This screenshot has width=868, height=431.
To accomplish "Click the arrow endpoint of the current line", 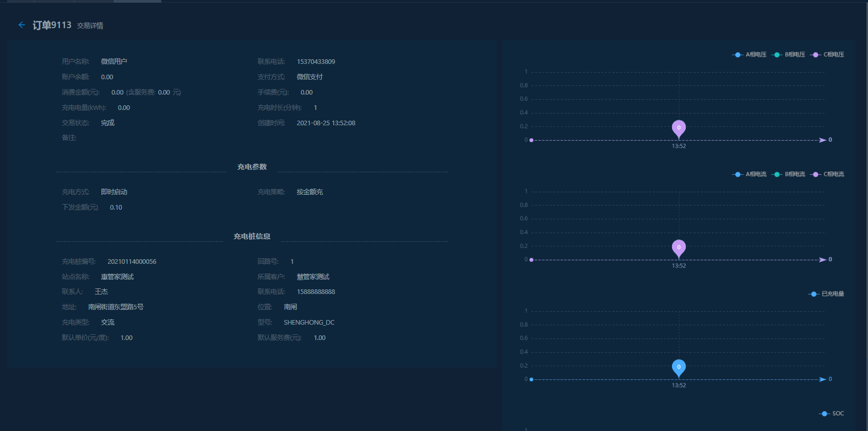I will click(x=822, y=260).
